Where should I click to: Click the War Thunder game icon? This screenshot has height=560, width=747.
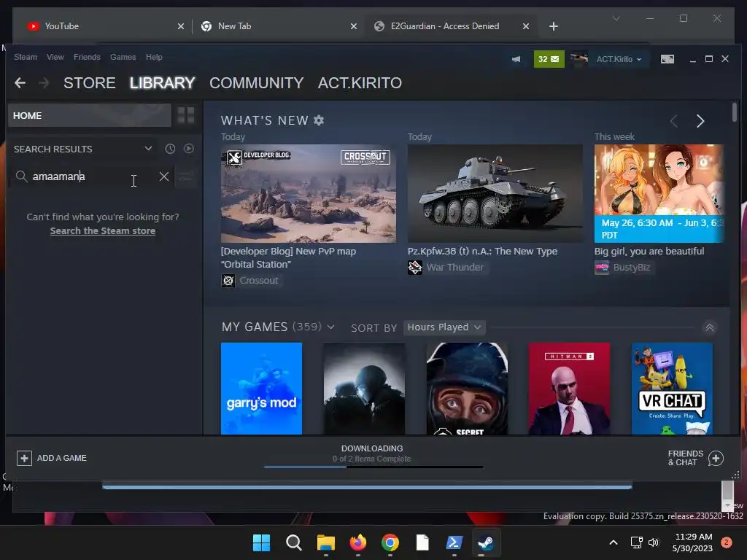point(415,267)
